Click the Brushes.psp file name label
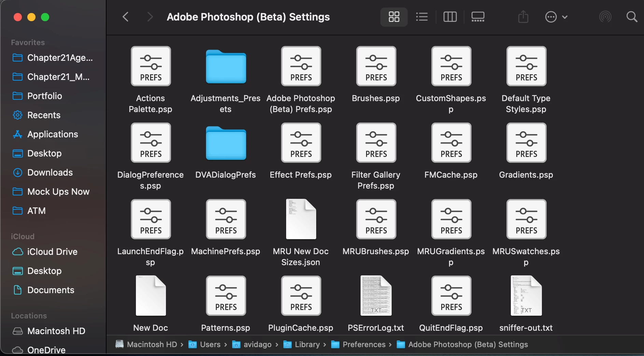 click(376, 98)
